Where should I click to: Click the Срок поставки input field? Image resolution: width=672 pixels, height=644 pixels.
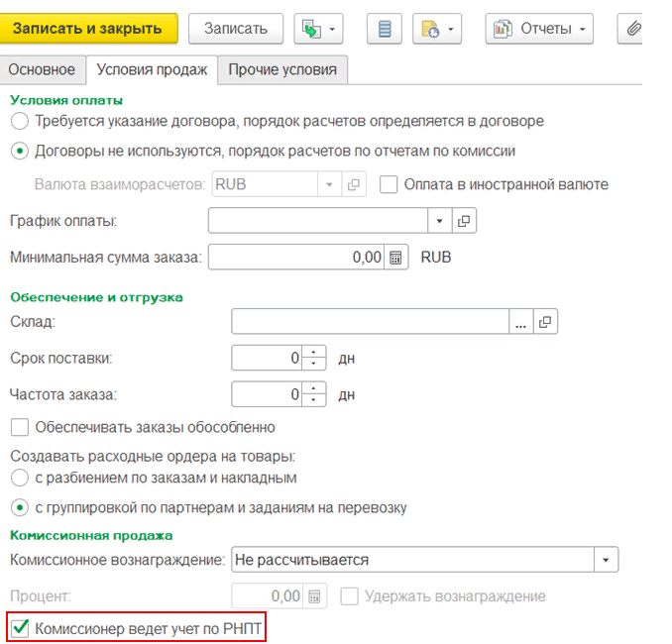pos(266,358)
